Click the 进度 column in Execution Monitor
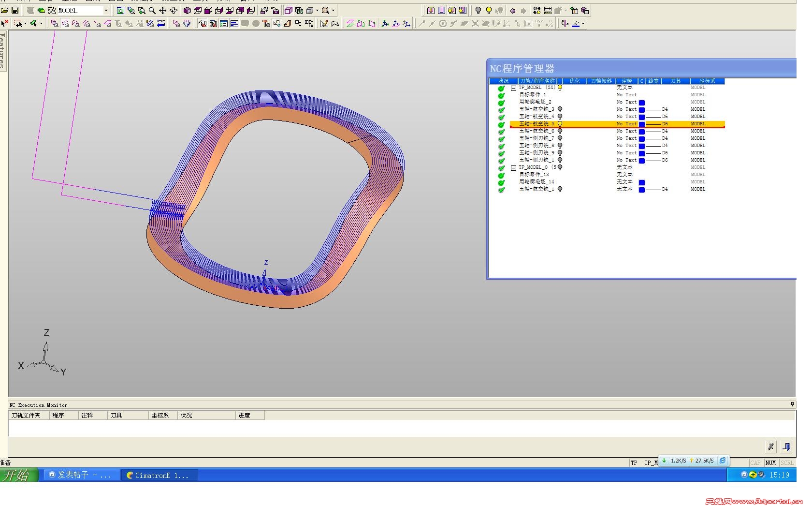The height and width of the screenshot is (508, 812). (249, 415)
